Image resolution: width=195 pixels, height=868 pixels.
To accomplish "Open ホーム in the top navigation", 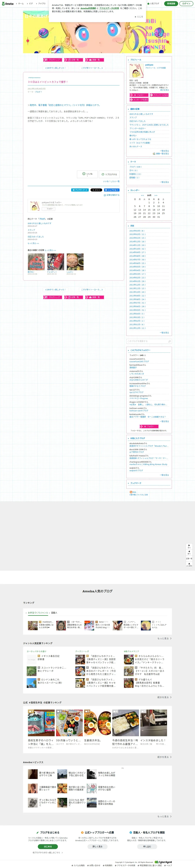I will coord(21,4).
